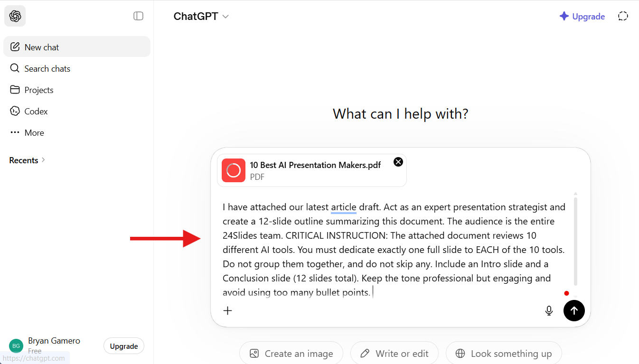639x364 pixels.
Task: Choose the Create an image suggestion
Action: coord(291,354)
